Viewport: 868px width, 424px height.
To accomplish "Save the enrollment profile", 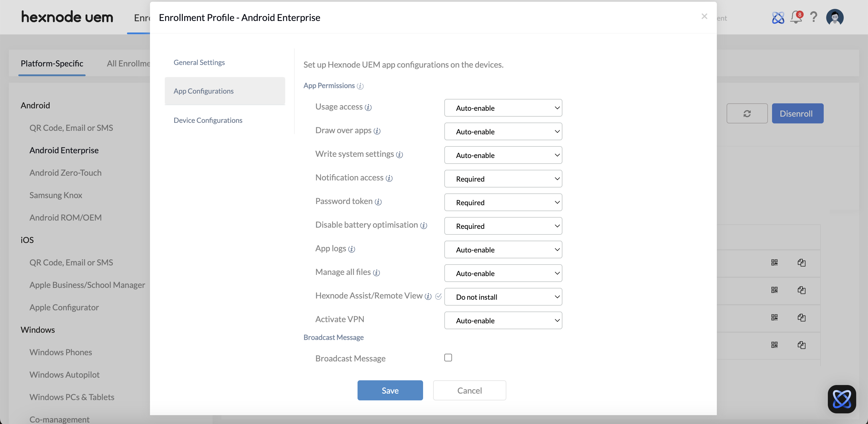I will coord(390,390).
